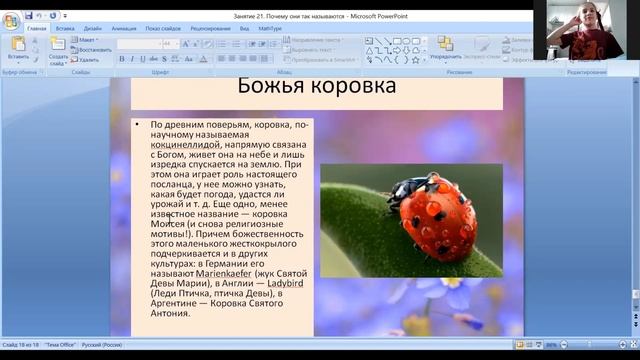The image size is (640, 360).
Task: Click the Божья коровка slide title
Action: pos(317,86)
